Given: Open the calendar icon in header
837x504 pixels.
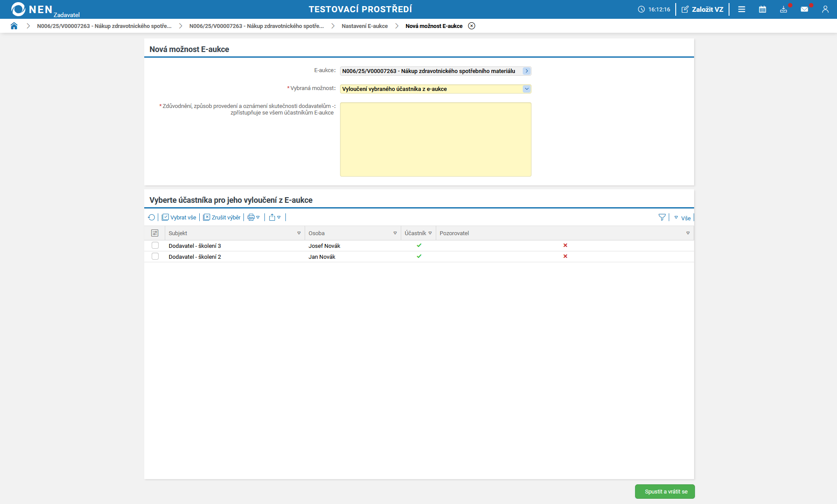Looking at the screenshot, I should (762, 9).
